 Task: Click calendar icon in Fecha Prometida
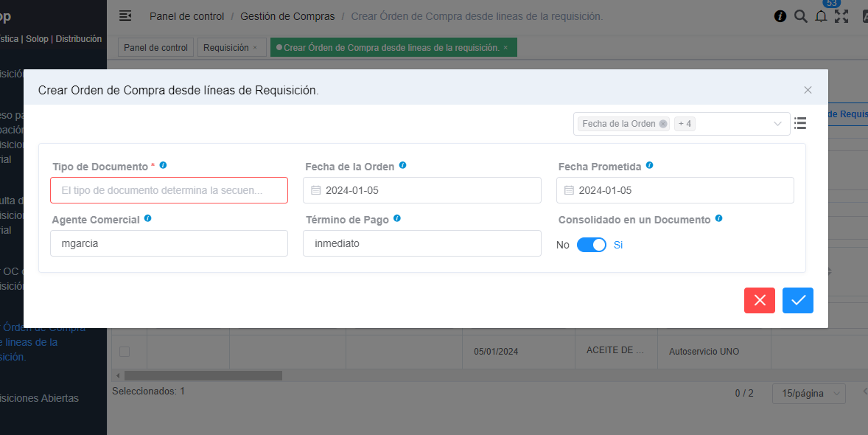coord(569,190)
